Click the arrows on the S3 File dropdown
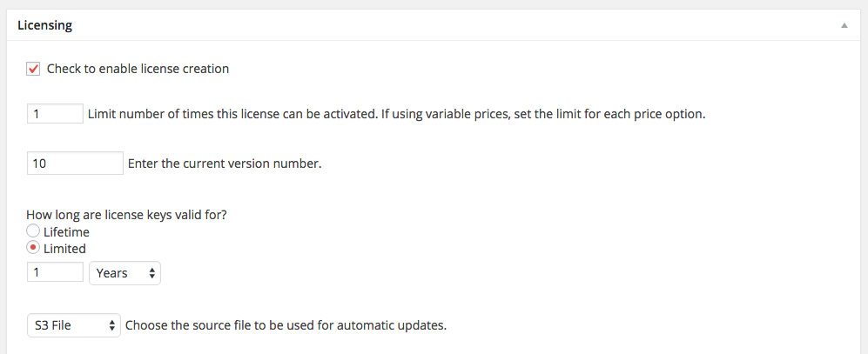The height and width of the screenshot is (354, 868). tap(111, 326)
